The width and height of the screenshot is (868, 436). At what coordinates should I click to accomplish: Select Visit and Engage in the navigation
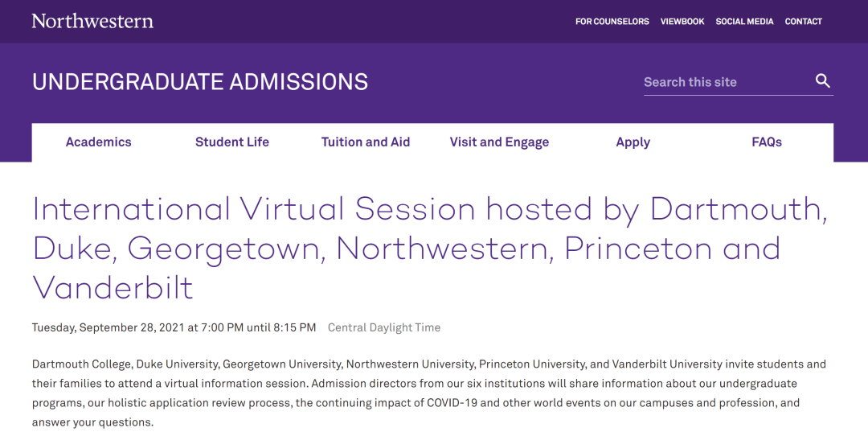(x=499, y=142)
